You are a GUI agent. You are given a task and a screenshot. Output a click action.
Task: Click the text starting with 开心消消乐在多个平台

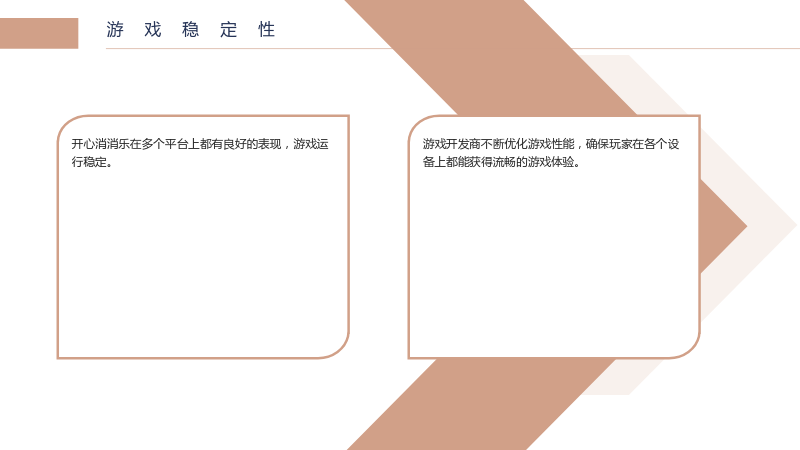tap(199, 153)
